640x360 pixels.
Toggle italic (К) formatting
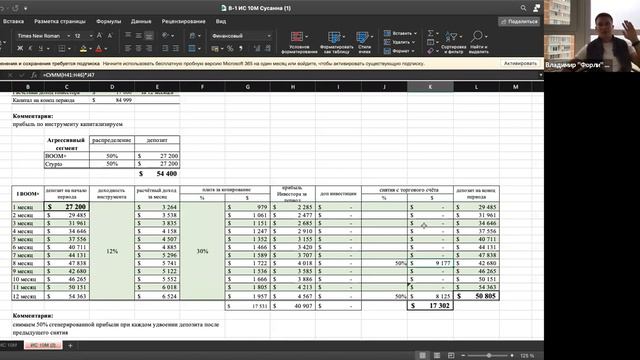coord(30,49)
